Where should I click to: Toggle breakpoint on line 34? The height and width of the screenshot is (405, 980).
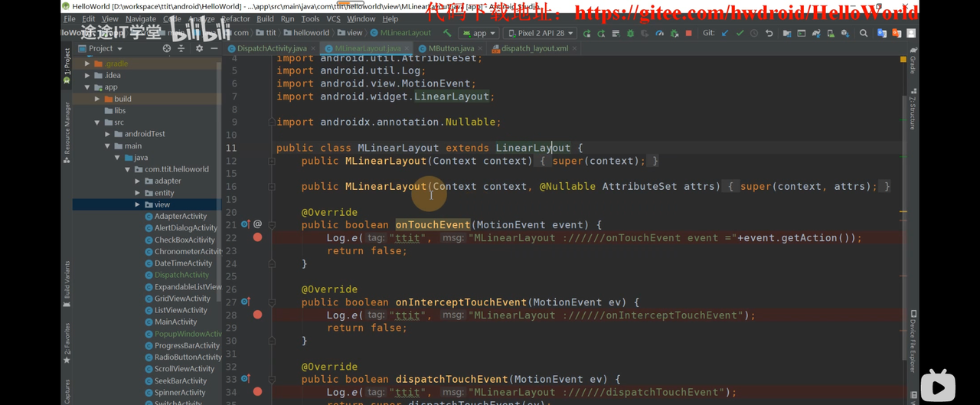point(257,392)
